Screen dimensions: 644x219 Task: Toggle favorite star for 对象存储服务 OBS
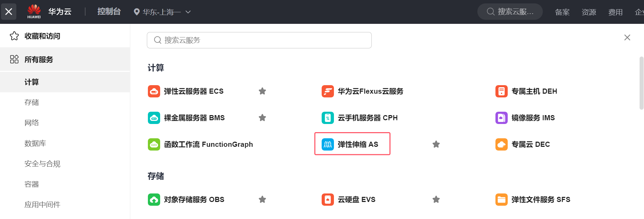tap(262, 200)
